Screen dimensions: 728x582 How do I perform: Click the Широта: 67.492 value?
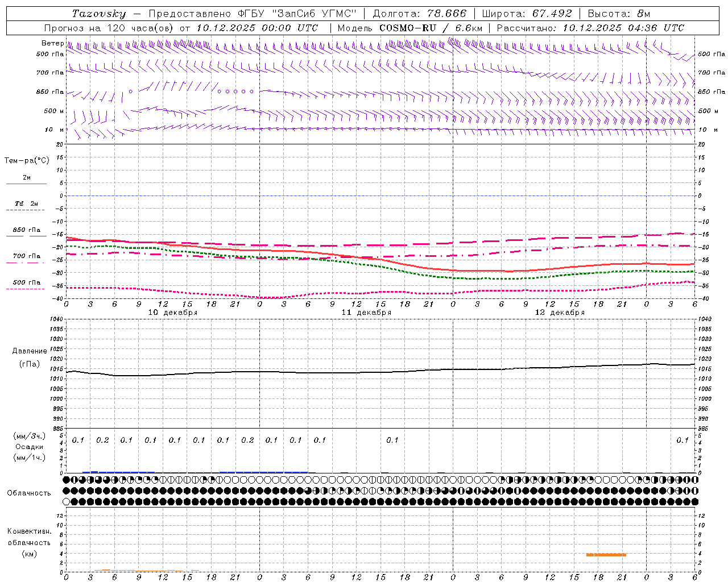(x=527, y=14)
